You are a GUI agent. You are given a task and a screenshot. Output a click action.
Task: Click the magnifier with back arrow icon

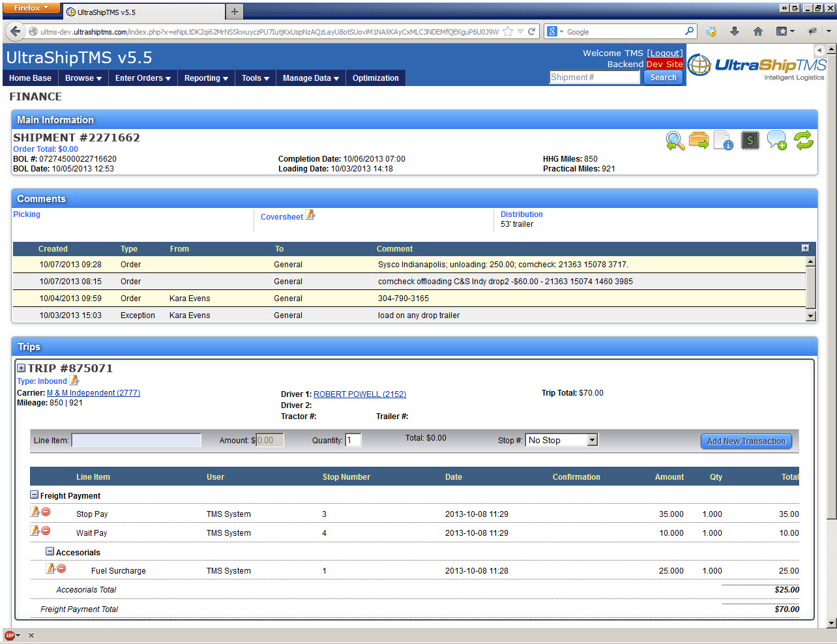tap(675, 140)
